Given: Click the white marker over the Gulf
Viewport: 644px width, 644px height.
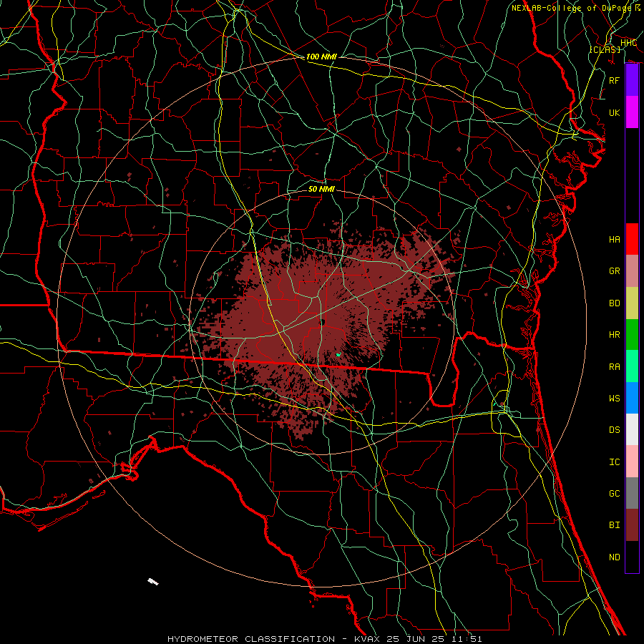Looking at the screenshot, I should [x=153, y=581].
